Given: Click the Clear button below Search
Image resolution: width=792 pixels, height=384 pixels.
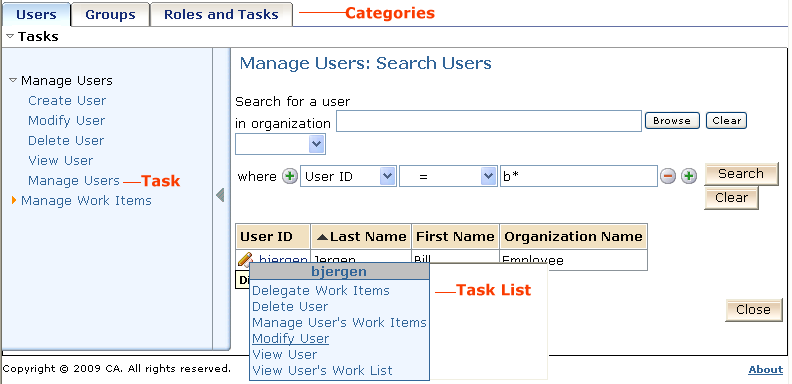Looking at the screenshot, I should [731, 198].
